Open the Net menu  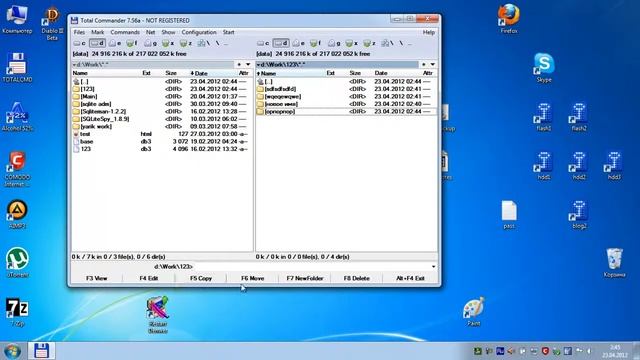[x=151, y=32]
